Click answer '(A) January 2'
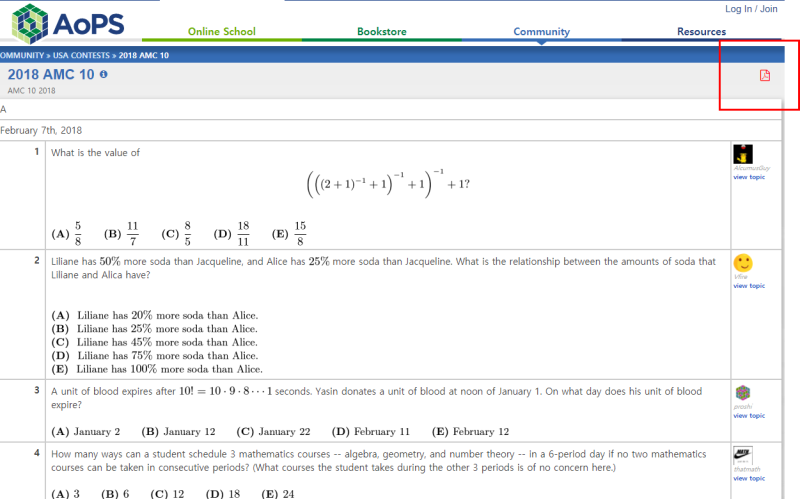The image size is (800, 499). 86,432
